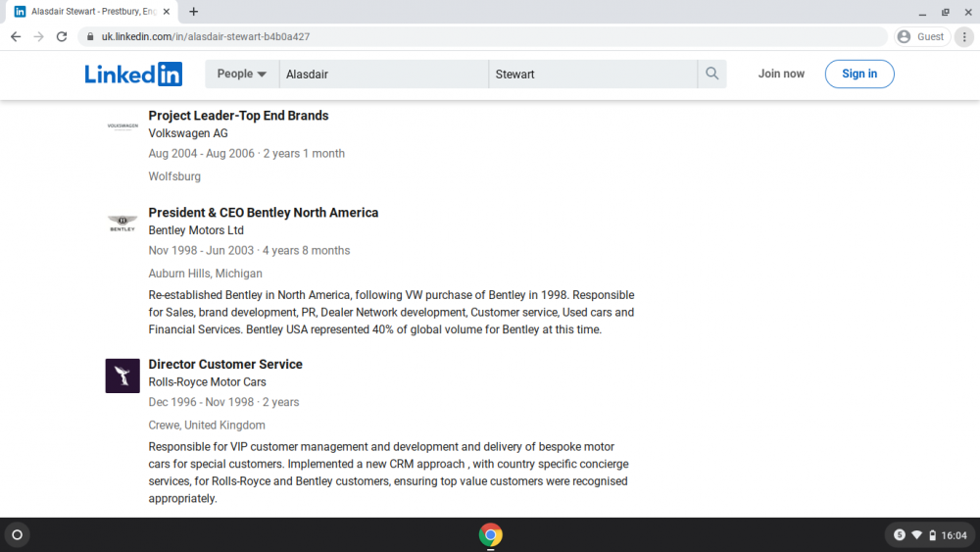
Task: Select the Director Customer Service title
Action: pos(225,365)
